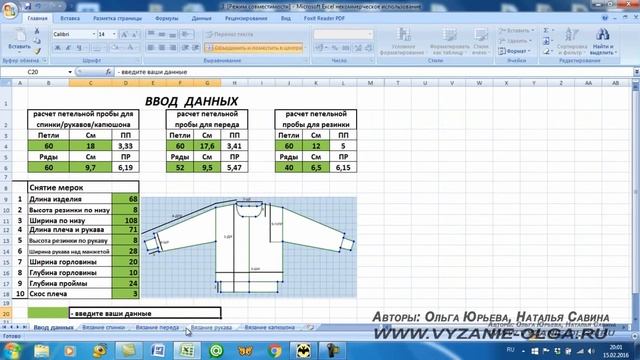Click the cell borders icon
The image size is (640, 360).
(x=97, y=48)
